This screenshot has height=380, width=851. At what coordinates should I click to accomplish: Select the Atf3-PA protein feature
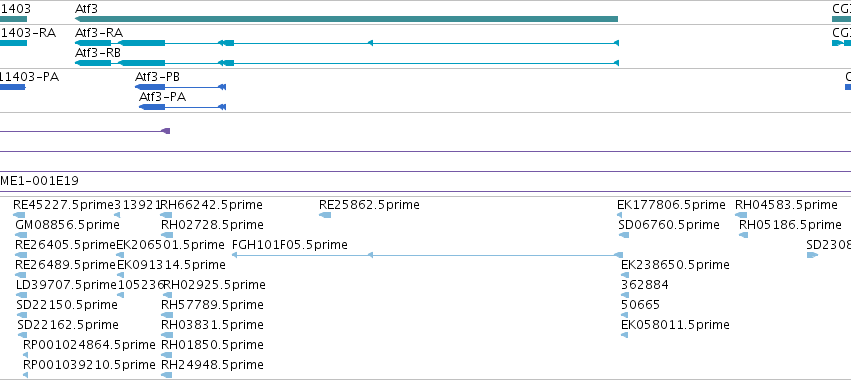point(182,107)
